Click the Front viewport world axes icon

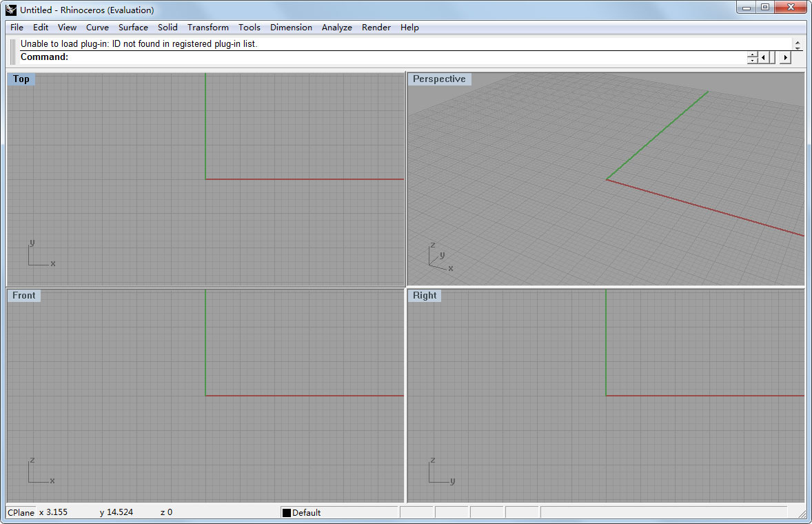pyautogui.click(x=41, y=470)
